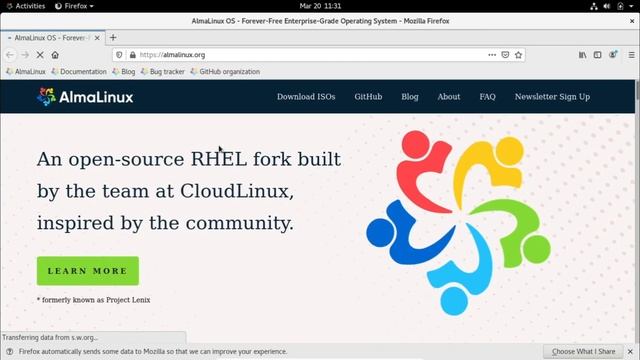This screenshot has height=360, width=640.
Task: Open GitHub in site navigation
Action: pos(368,97)
